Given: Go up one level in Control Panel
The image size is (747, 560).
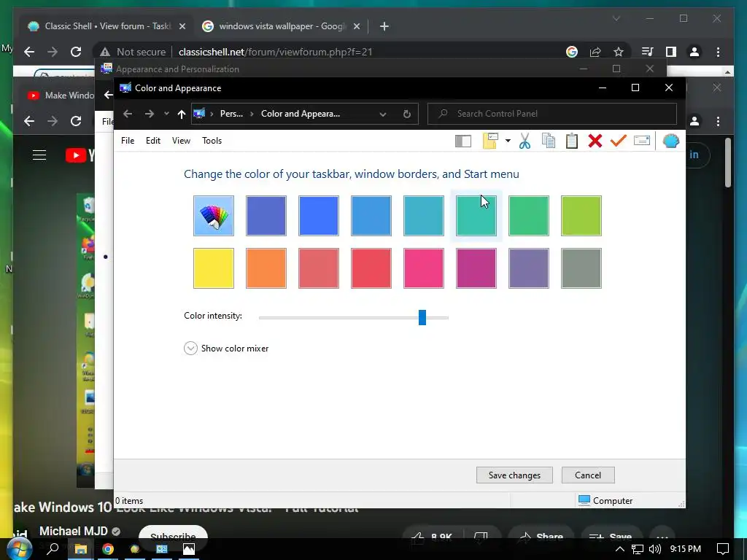Looking at the screenshot, I should 181,114.
